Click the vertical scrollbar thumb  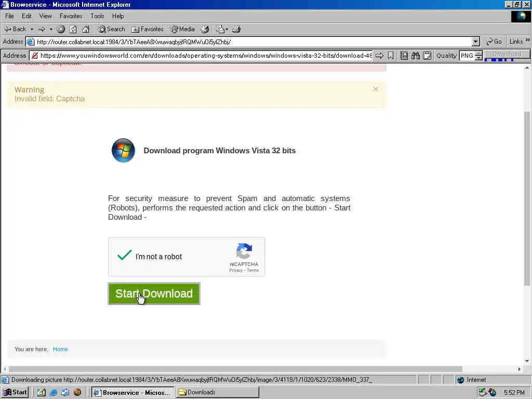tap(527, 198)
